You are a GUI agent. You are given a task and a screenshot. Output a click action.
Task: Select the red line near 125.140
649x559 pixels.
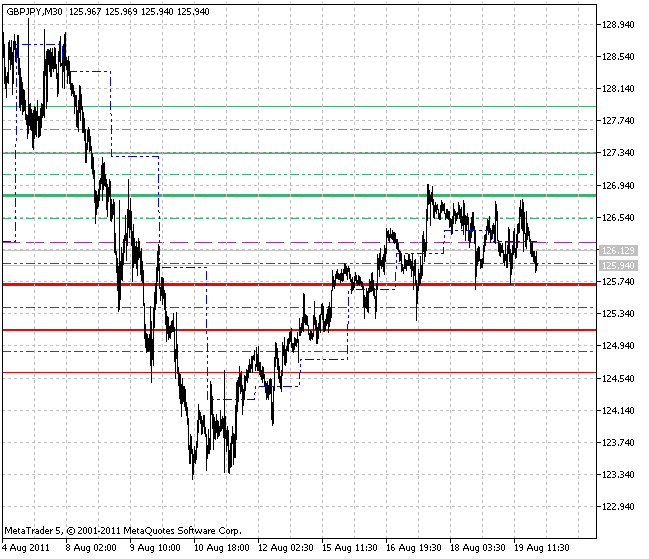[299, 330]
